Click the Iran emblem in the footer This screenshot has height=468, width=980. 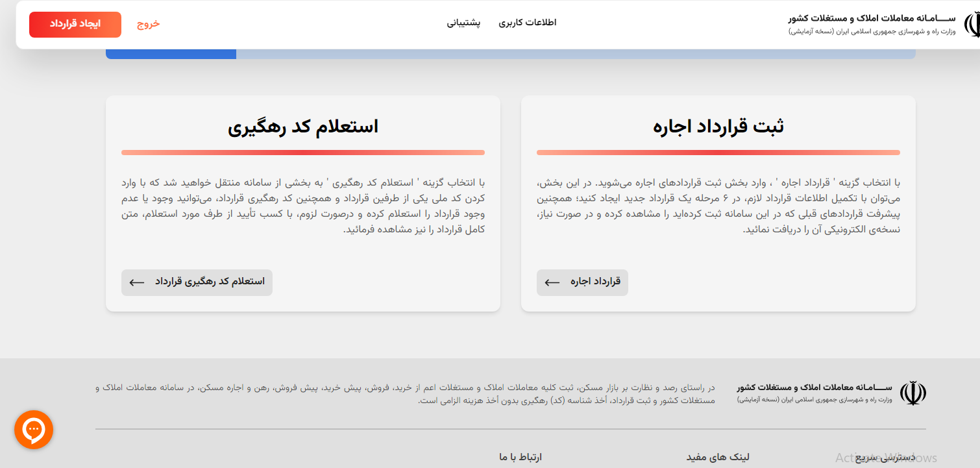pos(913,393)
